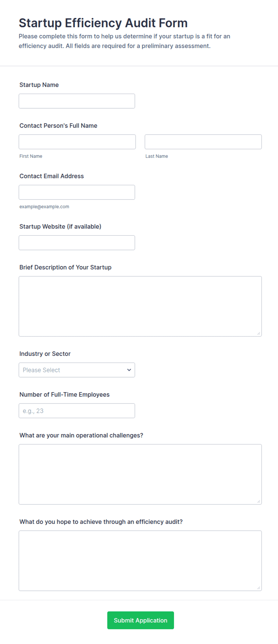The width and height of the screenshot is (278, 644).
Task: Click the Contact Email Address field
Action: point(77,192)
